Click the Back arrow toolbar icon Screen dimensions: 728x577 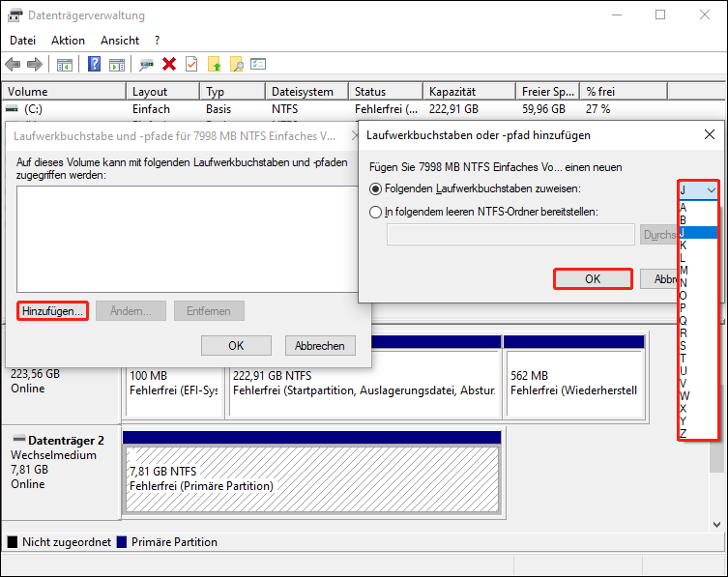click(x=13, y=64)
